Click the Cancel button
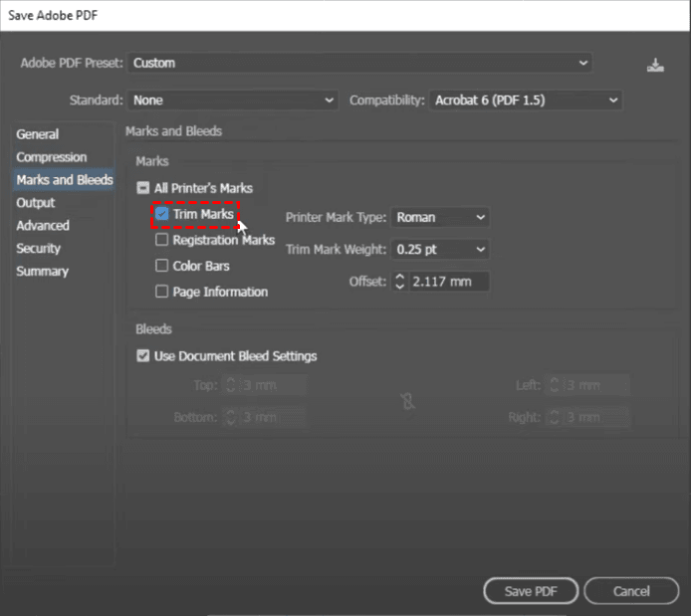Screen dimensions: 691x616 coord(631,591)
